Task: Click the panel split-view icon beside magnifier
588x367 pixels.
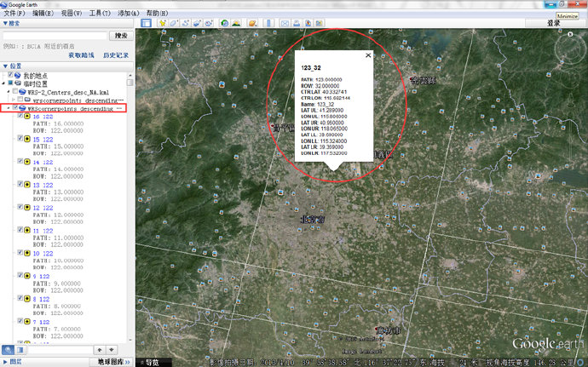Action: coord(20,350)
